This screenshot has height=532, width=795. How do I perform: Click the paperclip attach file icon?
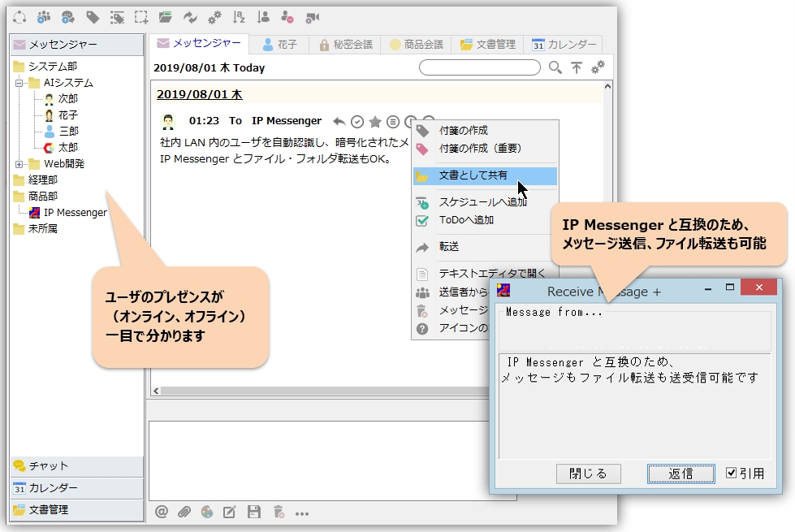click(184, 513)
